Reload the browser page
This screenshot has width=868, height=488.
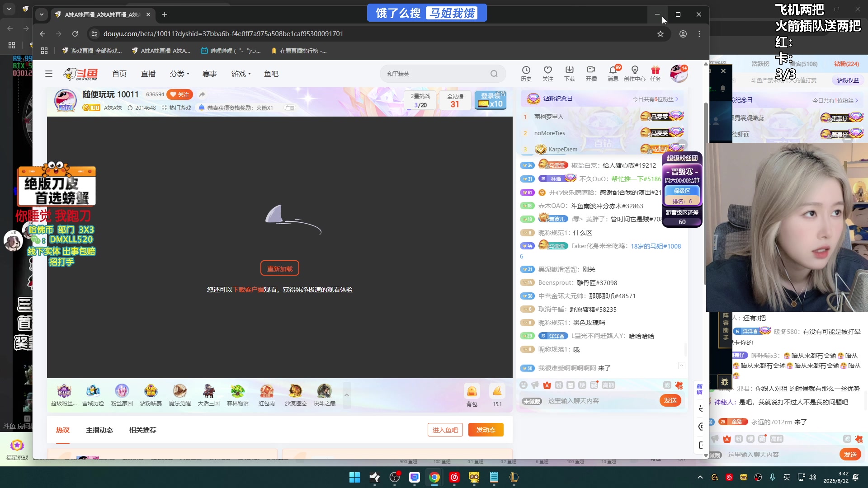75,34
